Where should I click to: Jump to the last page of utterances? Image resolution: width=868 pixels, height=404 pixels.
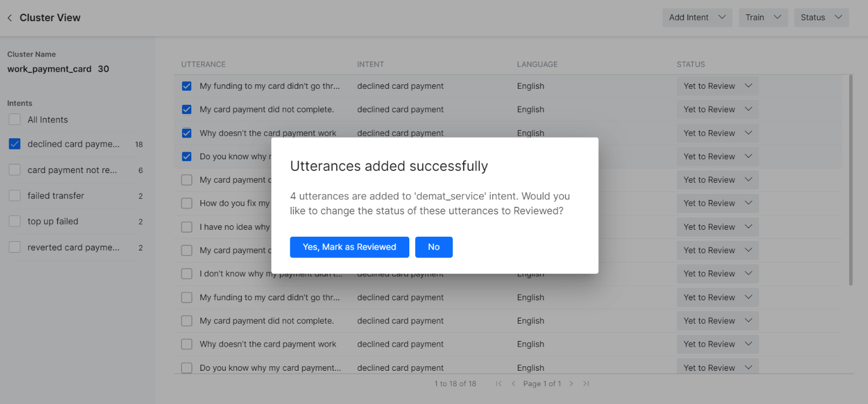(x=586, y=383)
